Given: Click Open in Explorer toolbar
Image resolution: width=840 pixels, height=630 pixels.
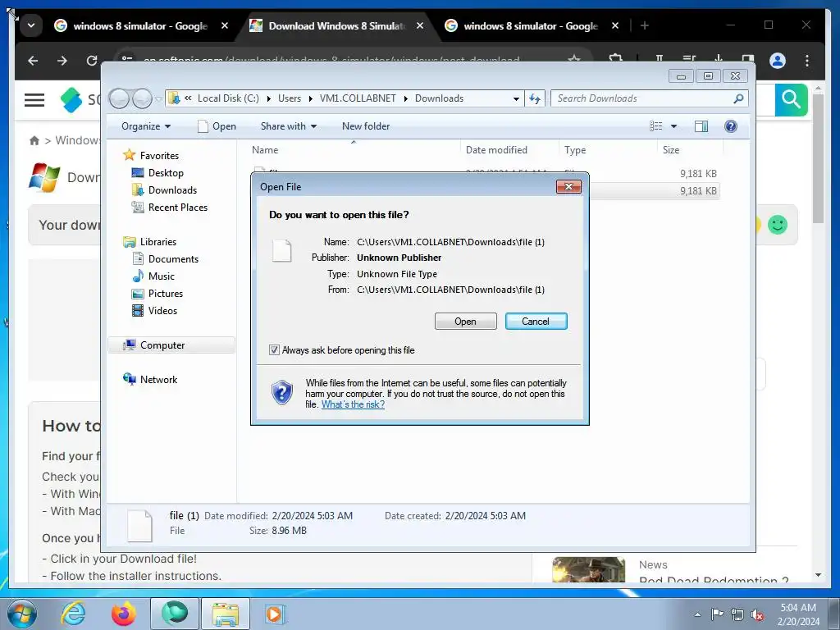Looking at the screenshot, I should click(x=217, y=126).
